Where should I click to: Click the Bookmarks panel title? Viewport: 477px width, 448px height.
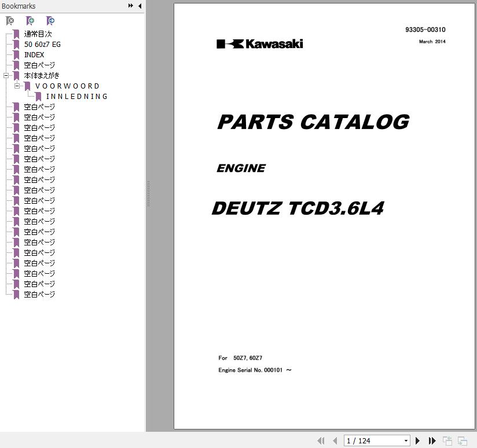tap(19, 6)
